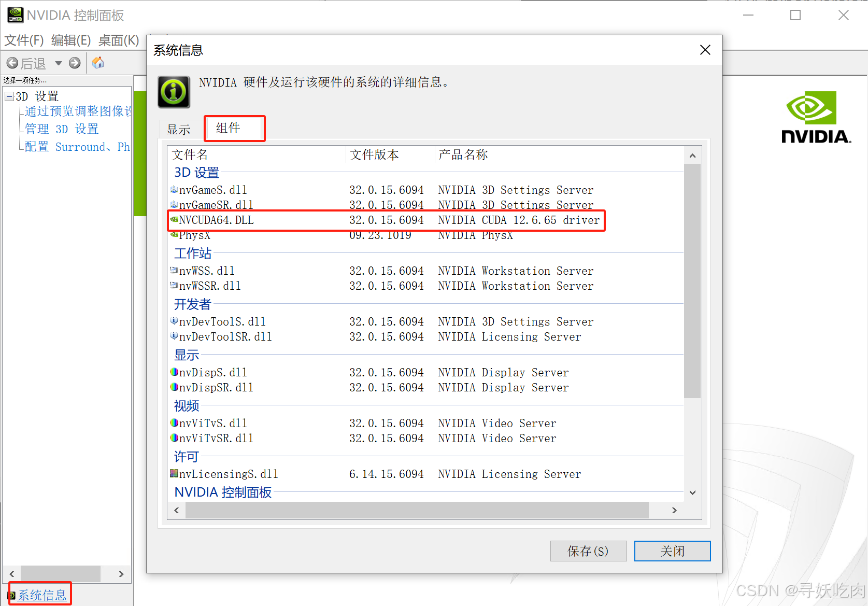868x606 pixels.
Task: Click the 开发者 group header
Action: [193, 304]
